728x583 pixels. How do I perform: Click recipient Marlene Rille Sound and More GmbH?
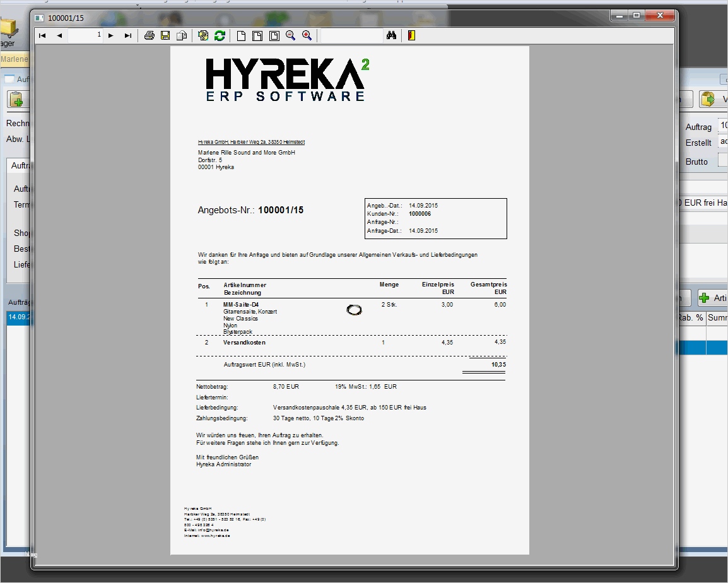tap(247, 152)
